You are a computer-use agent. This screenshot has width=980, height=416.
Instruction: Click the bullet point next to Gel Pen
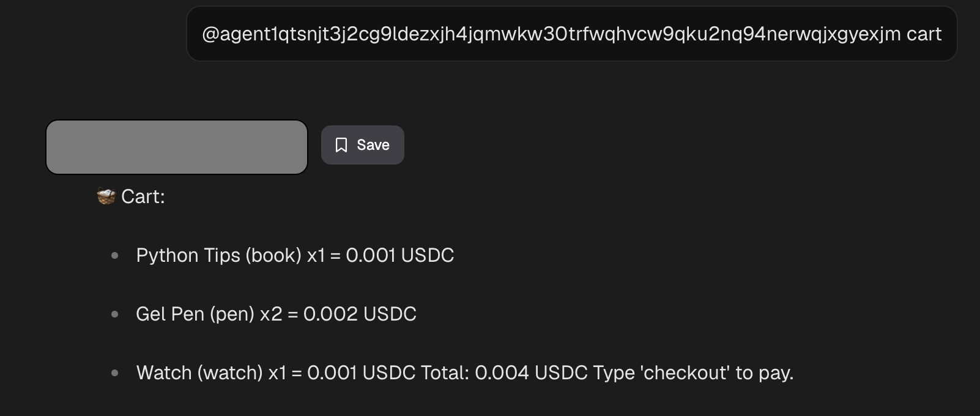[115, 313]
